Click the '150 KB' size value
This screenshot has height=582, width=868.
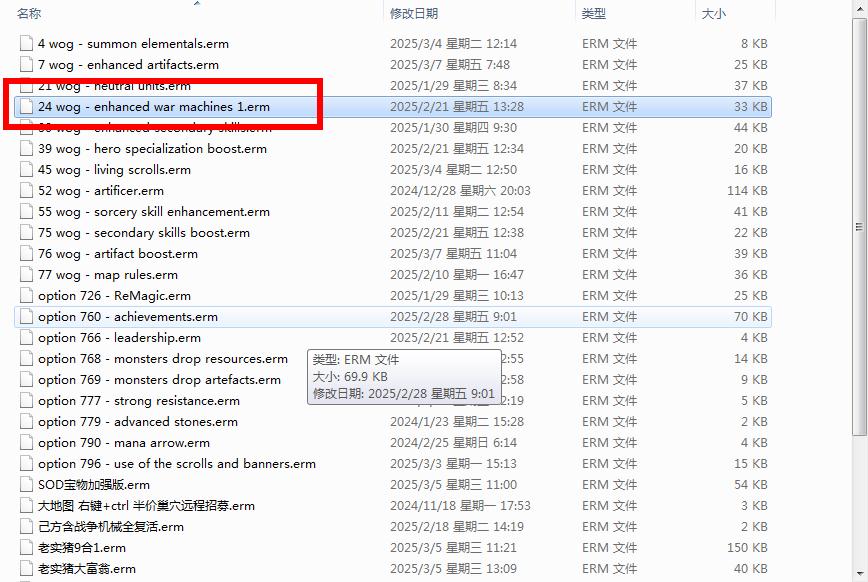[747, 548]
